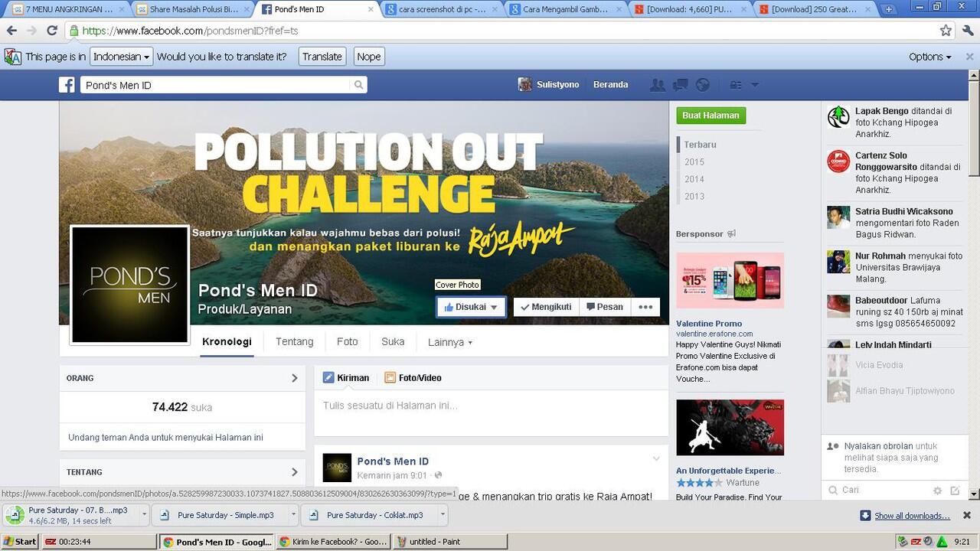Switch to the Share Masalah Polusi browser tab
Screen dimensions: 980x551
(193, 9)
